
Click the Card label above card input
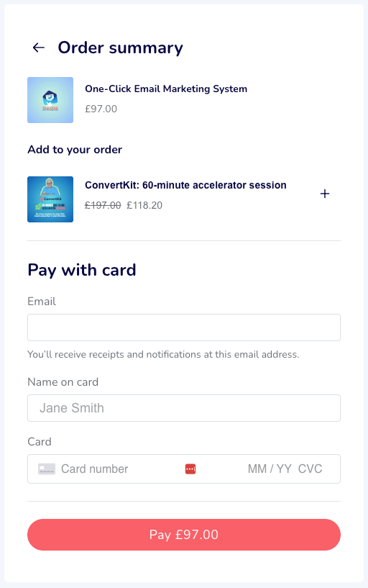(x=40, y=442)
